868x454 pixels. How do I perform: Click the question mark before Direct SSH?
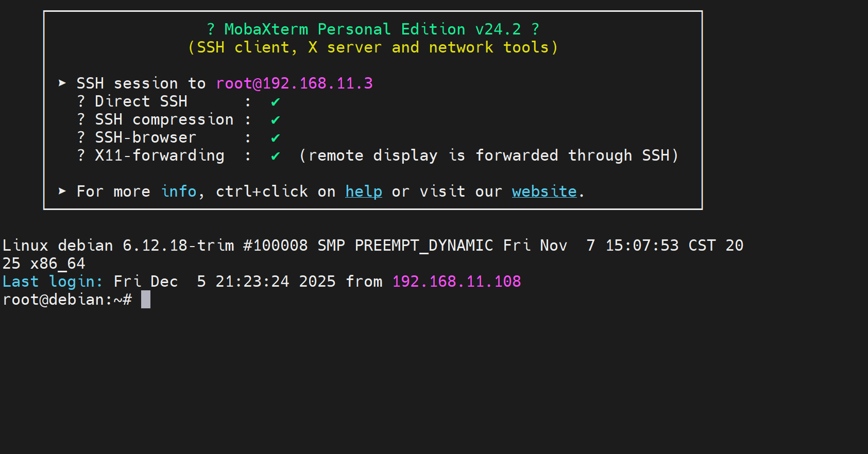coord(81,101)
